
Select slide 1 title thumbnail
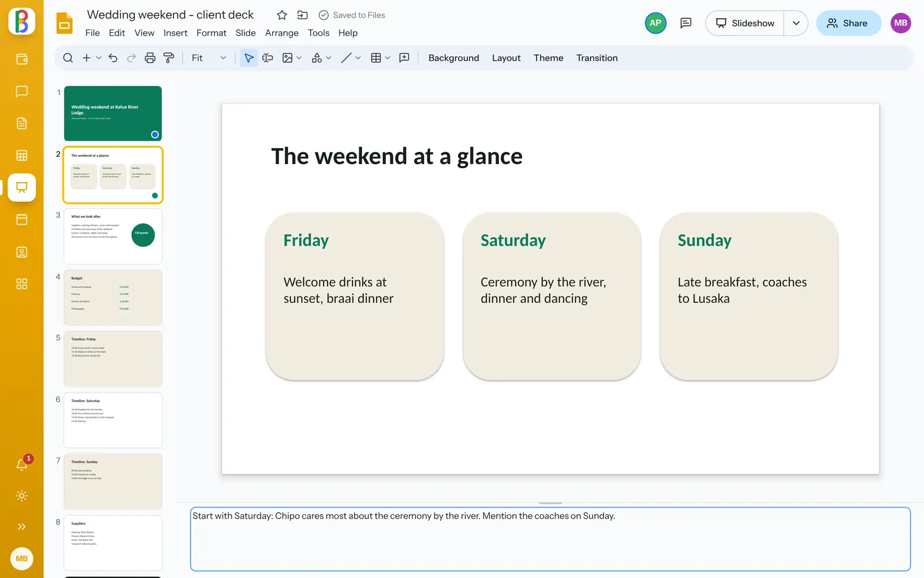[113, 113]
